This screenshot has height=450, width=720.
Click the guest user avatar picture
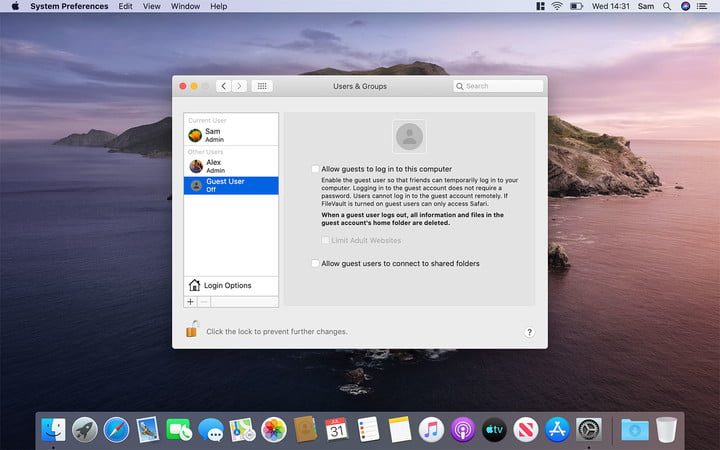coord(409,136)
